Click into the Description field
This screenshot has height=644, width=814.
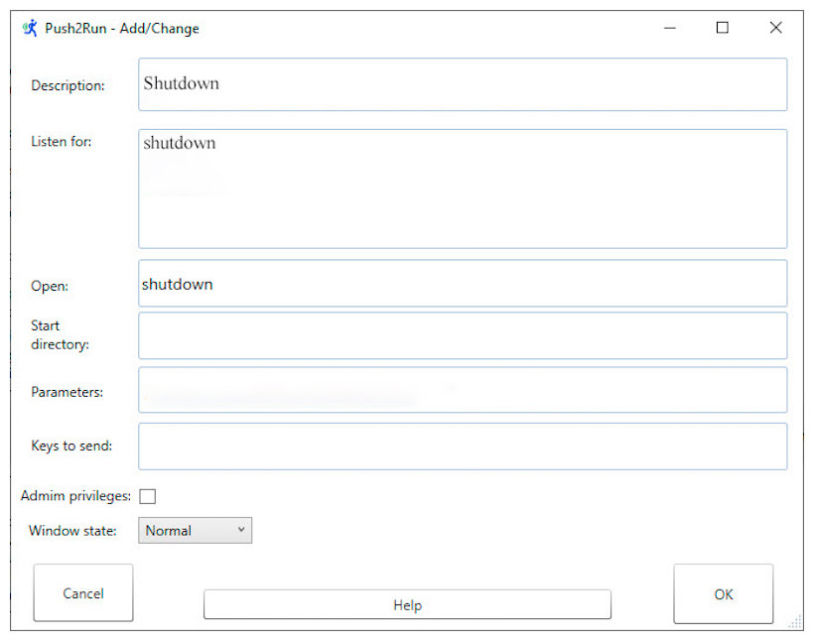tap(463, 84)
